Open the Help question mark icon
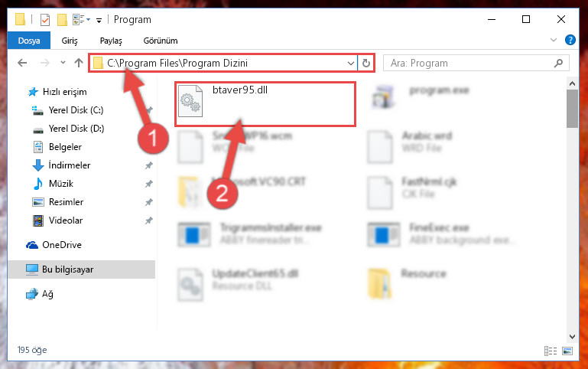This screenshot has width=588, height=369. (570, 40)
